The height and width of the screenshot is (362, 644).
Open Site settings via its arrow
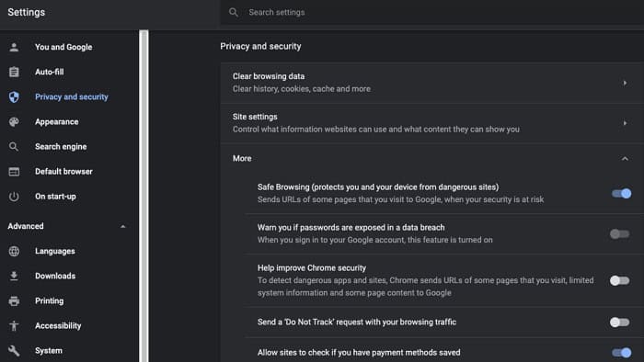click(x=625, y=123)
